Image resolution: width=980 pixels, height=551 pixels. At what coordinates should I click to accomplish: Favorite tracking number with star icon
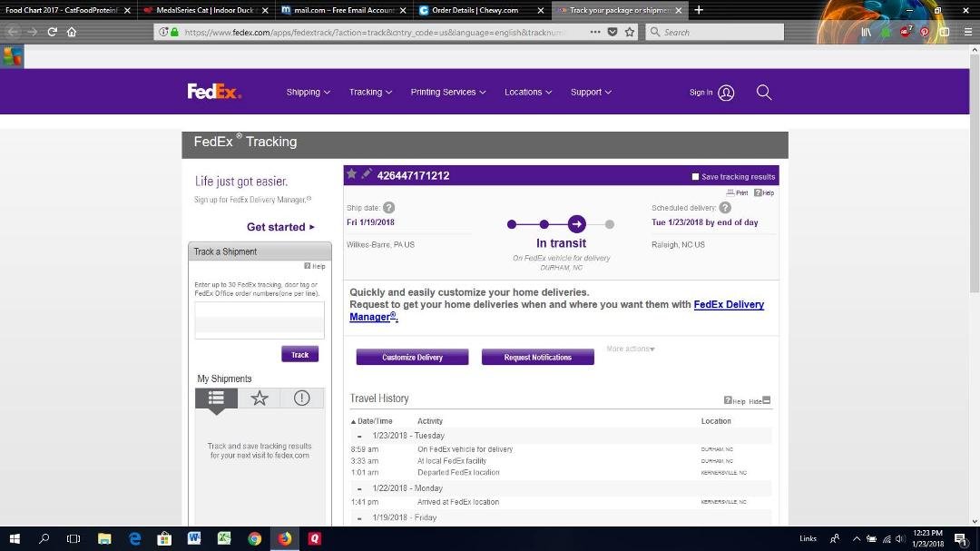pyautogui.click(x=352, y=174)
